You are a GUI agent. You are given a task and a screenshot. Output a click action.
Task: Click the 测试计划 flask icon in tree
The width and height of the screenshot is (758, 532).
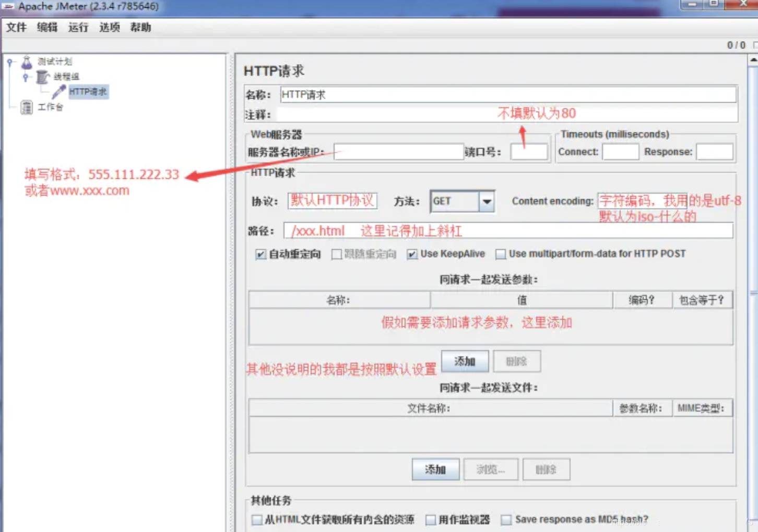point(27,63)
